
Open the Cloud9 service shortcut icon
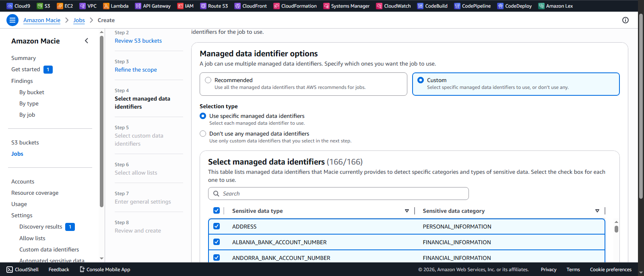[10, 6]
